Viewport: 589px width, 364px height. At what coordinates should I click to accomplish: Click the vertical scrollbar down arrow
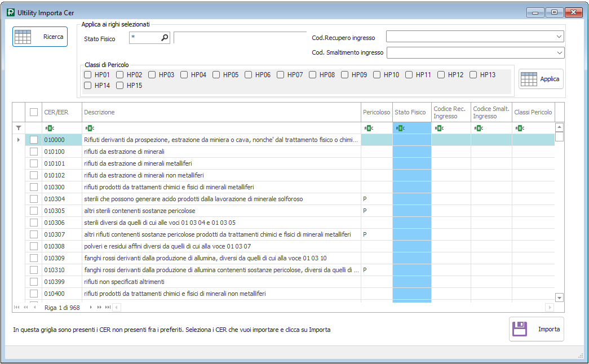(559, 298)
